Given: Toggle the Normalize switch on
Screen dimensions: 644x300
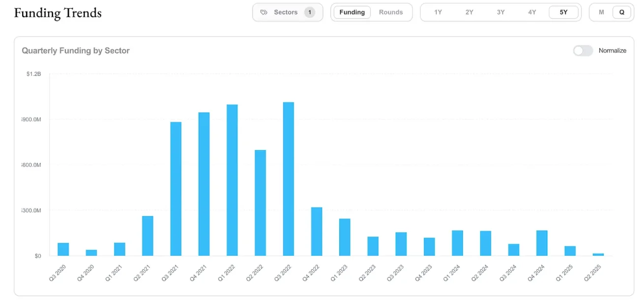Looking at the screenshot, I should (583, 51).
